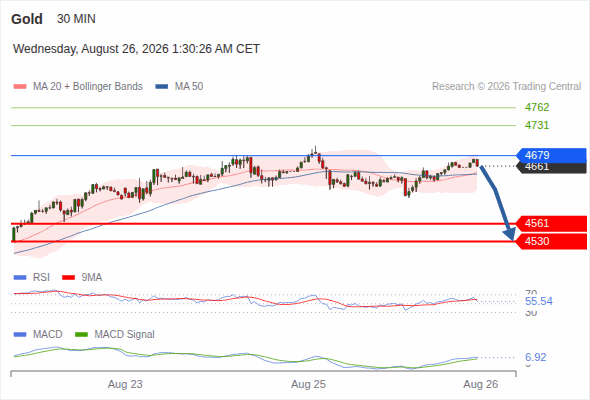Click the MACD value 6.92 readout
Screen dimensions: 590x400
535,357
